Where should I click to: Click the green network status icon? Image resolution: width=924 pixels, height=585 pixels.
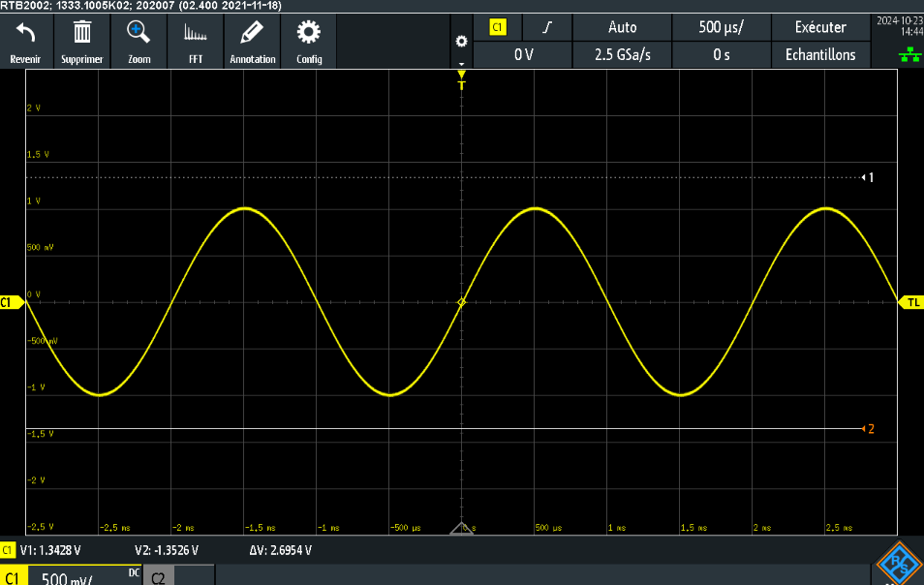click(x=909, y=55)
